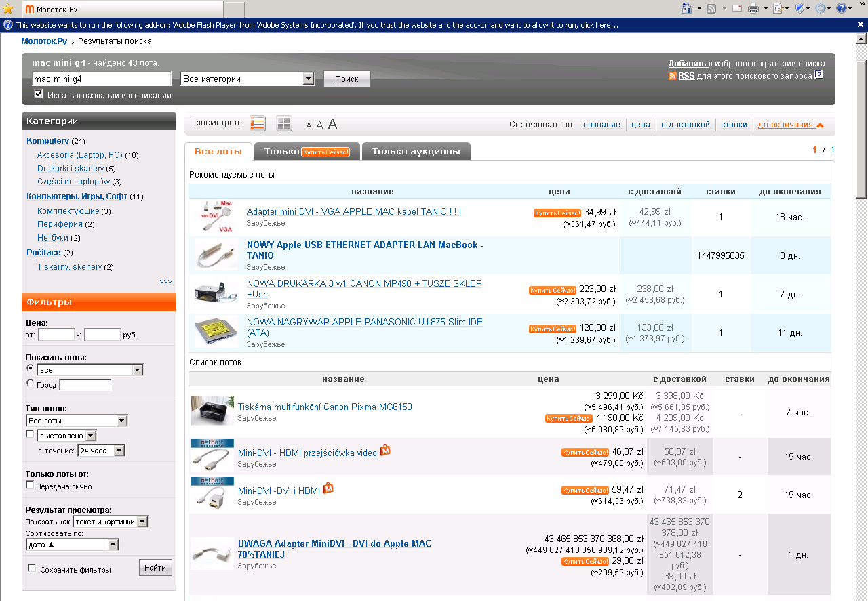Open the 'Все лоты' lot type dropdown

pyautogui.click(x=77, y=421)
